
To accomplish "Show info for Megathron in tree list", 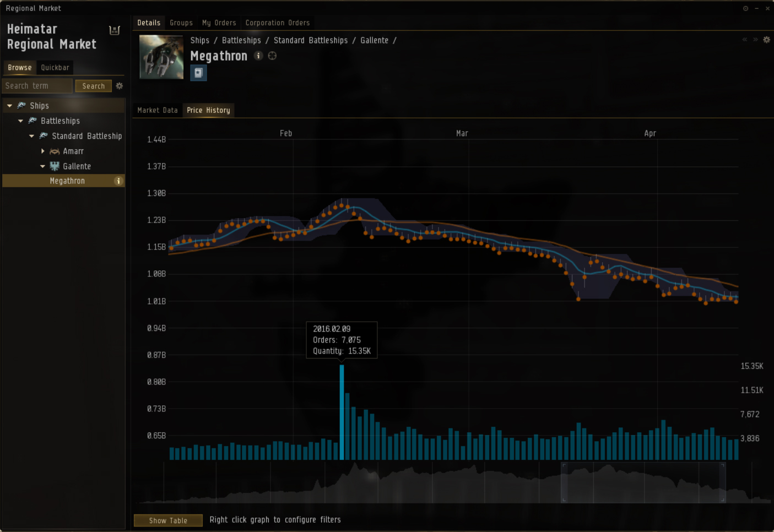I will click(118, 181).
